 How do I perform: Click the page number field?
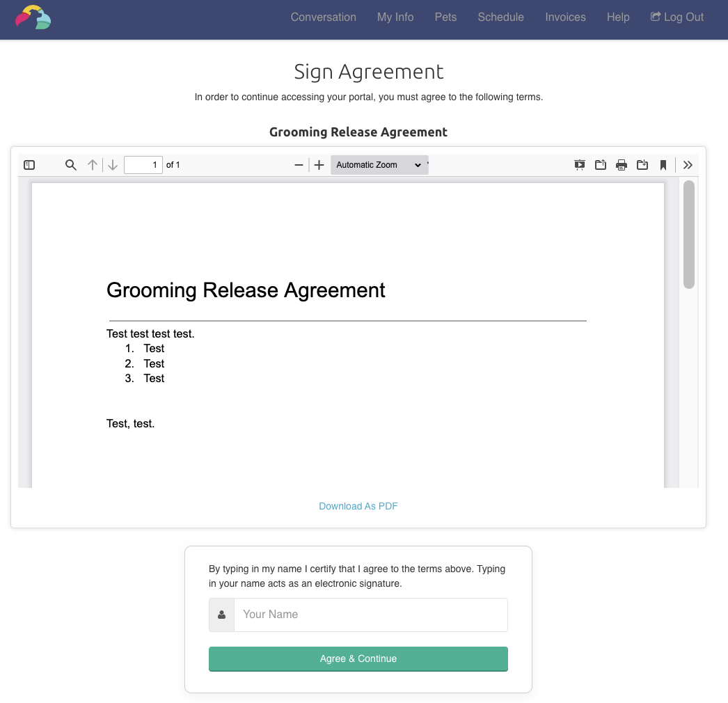tap(143, 165)
